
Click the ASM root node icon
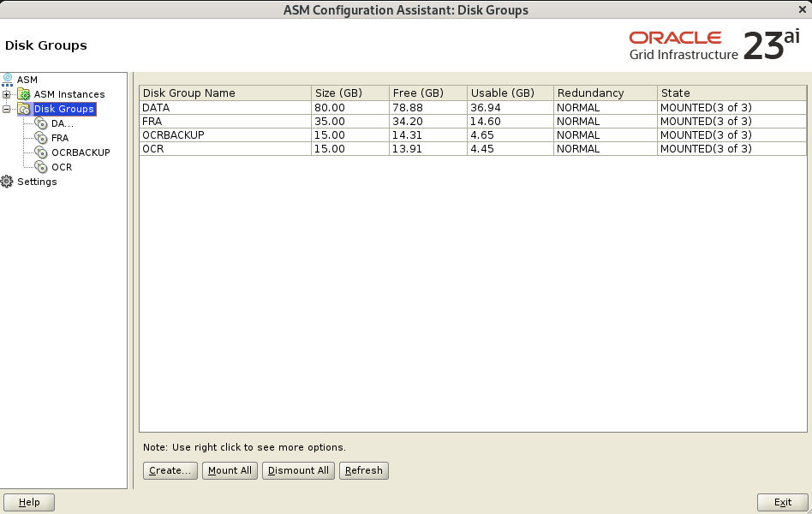point(7,80)
